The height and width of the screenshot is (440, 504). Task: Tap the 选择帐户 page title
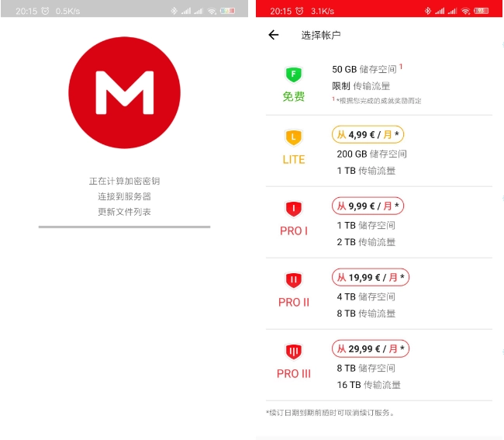click(x=321, y=35)
